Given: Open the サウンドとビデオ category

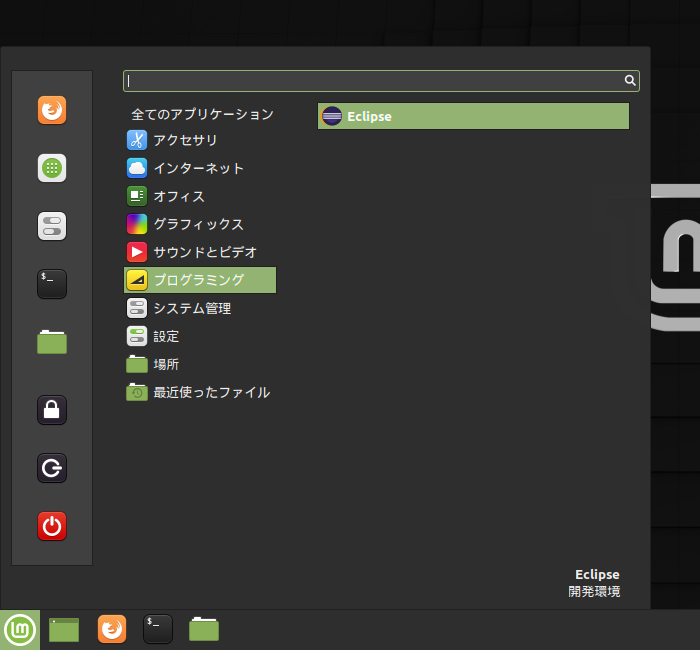Looking at the screenshot, I should pos(200,252).
